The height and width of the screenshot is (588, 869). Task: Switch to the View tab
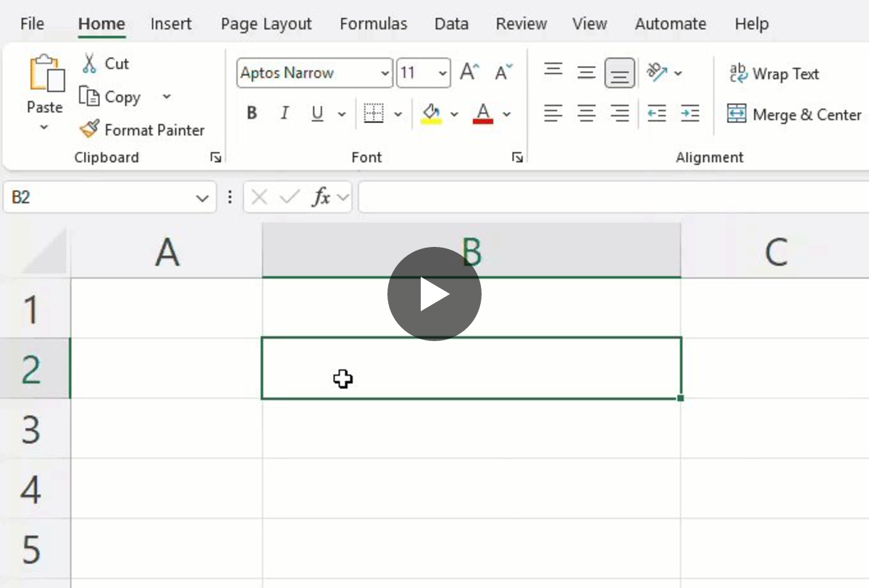click(589, 24)
